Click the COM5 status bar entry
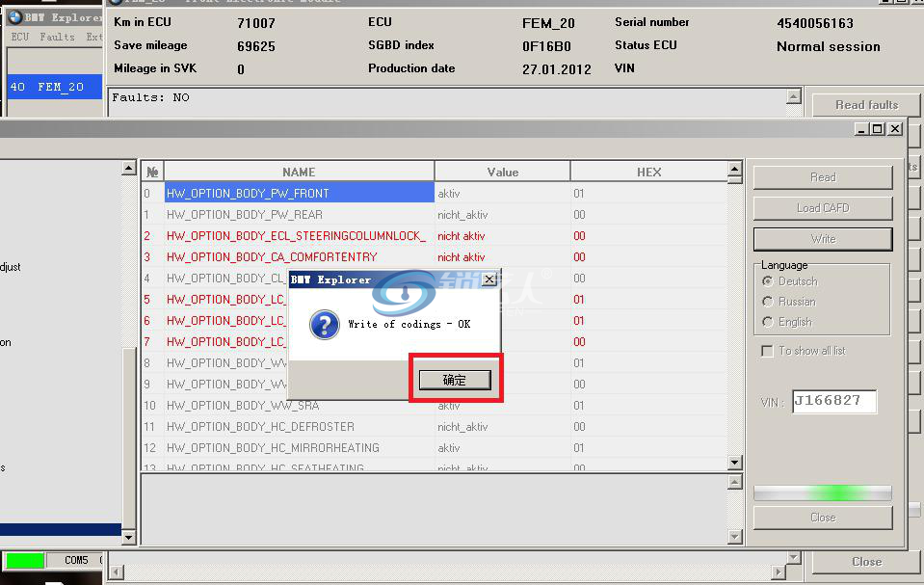This screenshot has width=924, height=585. (76, 560)
